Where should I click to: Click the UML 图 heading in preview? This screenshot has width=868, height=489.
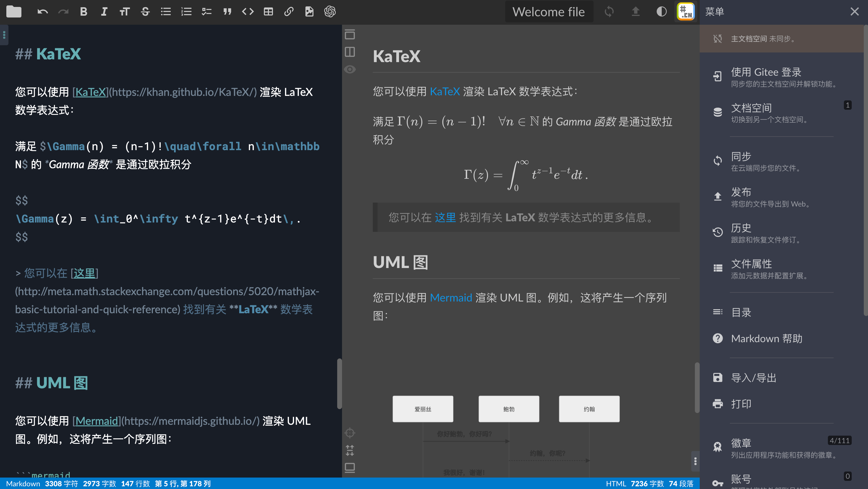click(400, 262)
